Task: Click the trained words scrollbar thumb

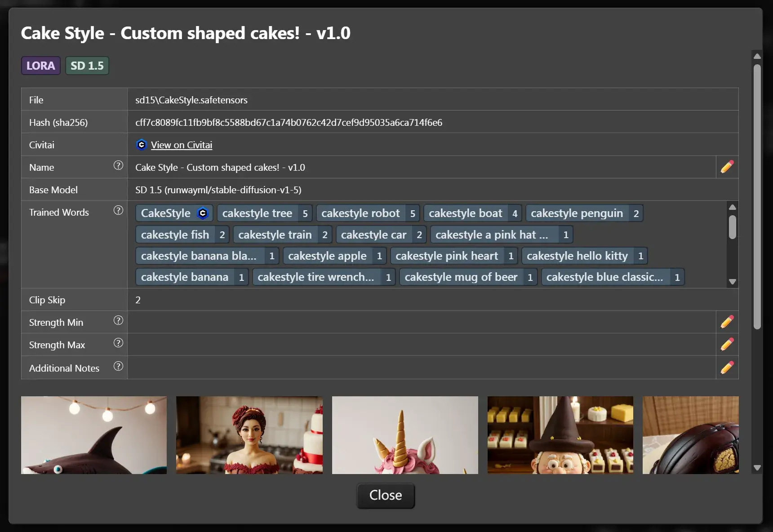Action: pyautogui.click(x=732, y=227)
